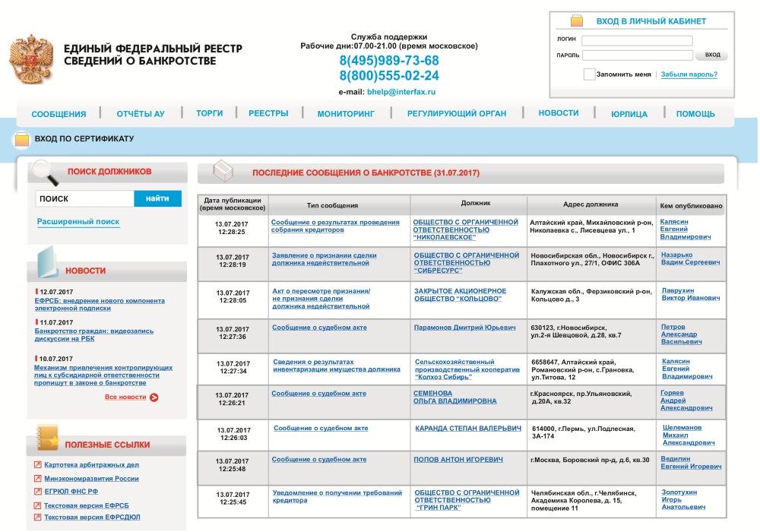The width and height of the screenshot is (760, 532).
Task: Click the folder icon beside ВХОД В ЛИЧНЫЙ КАБИНЕТ
Action: (x=576, y=21)
